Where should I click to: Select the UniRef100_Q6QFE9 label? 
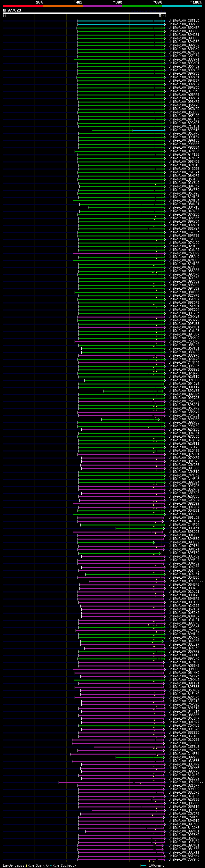pos(184,67)
